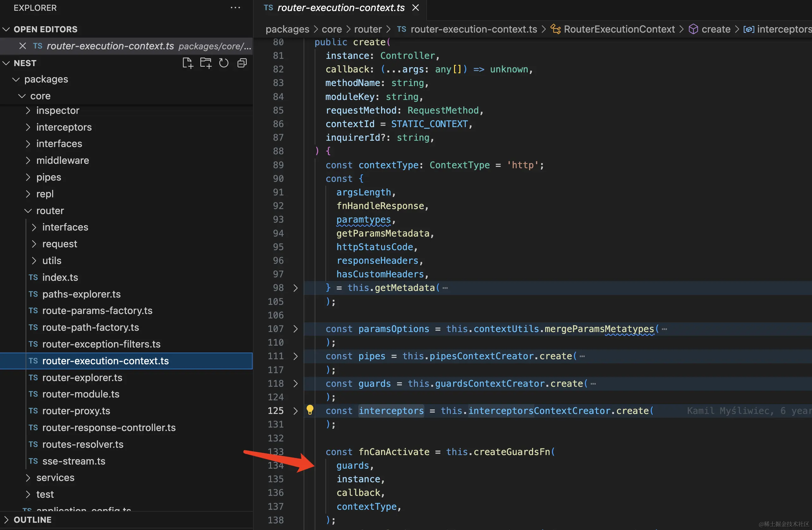This screenshot has width=812, height=530.
Task: Click the git blame annotation on line 125
Action: click(749, 410)
